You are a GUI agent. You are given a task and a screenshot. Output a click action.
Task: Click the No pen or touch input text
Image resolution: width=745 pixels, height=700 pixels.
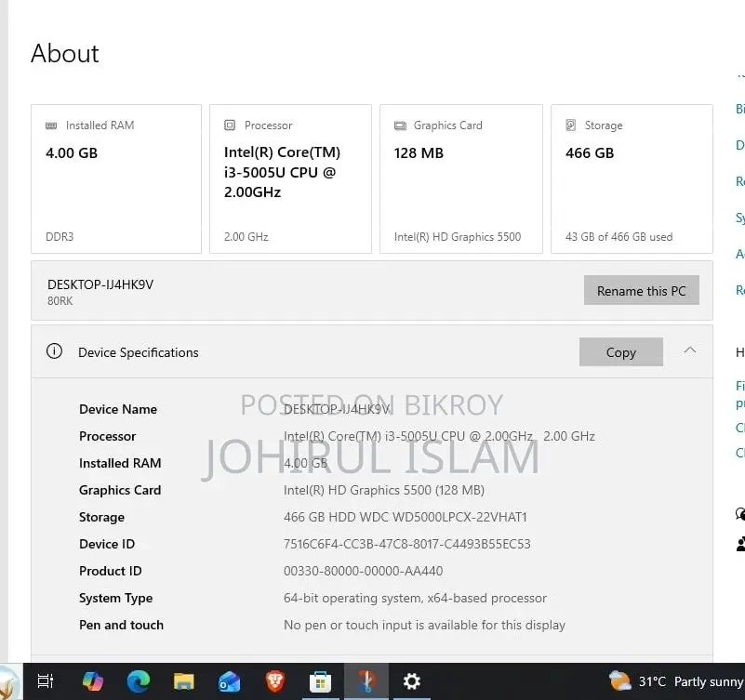[424, 625]
